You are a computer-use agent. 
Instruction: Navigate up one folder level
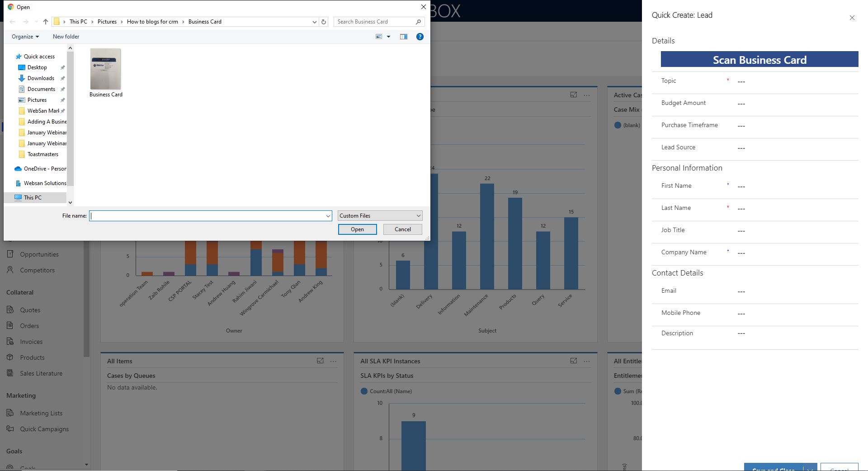pos(45,21)
